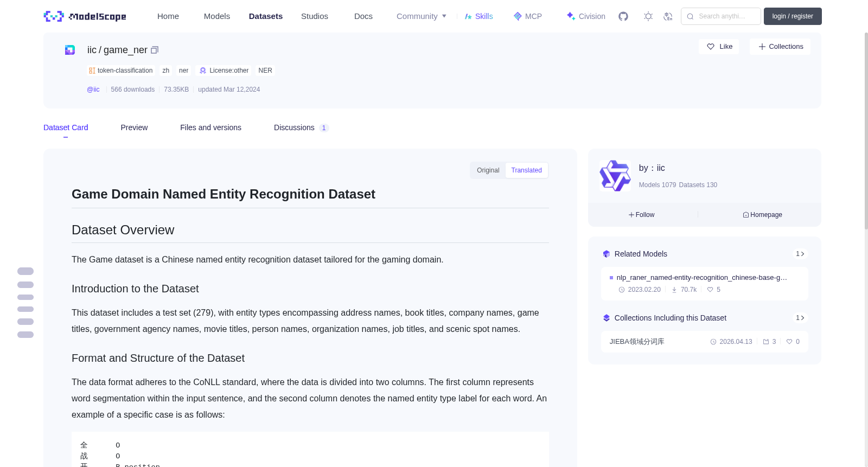Click the 'Dataset Overview' heading
The width and height of the screenshot is (868, 467).
(x=123, y=230)
